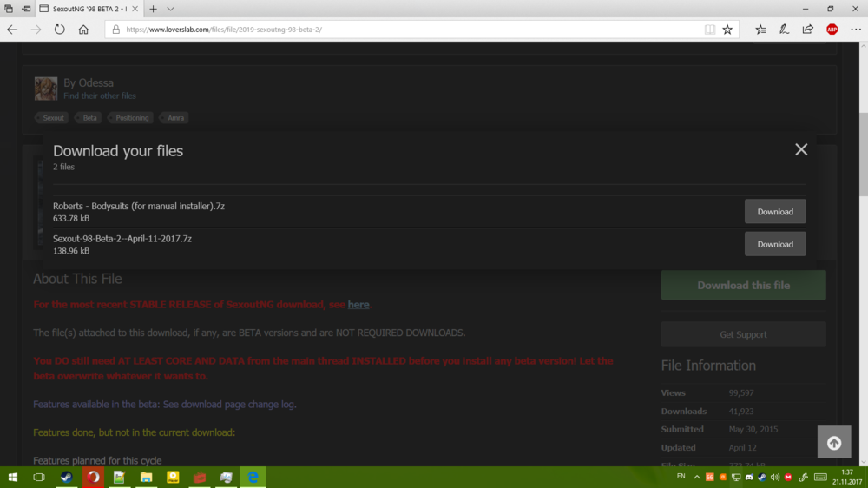Open the Get Support button
Viewport: 868px width, 488px height.
(744, 334)
